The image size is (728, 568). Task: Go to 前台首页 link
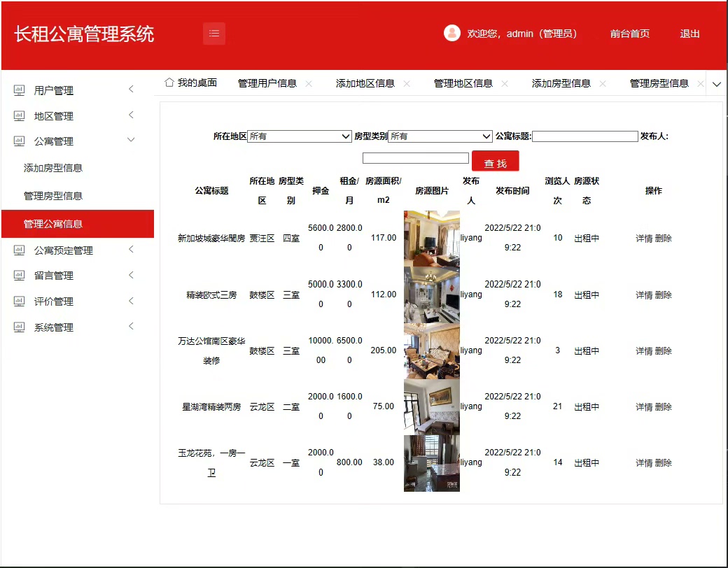[x=630, y=34]
